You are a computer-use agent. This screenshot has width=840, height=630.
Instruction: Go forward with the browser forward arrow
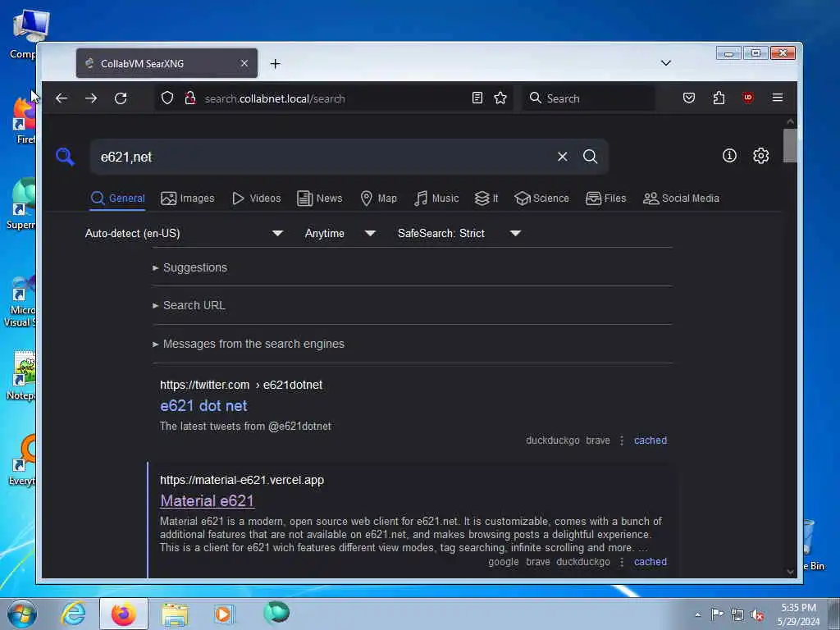pos(91,98)
